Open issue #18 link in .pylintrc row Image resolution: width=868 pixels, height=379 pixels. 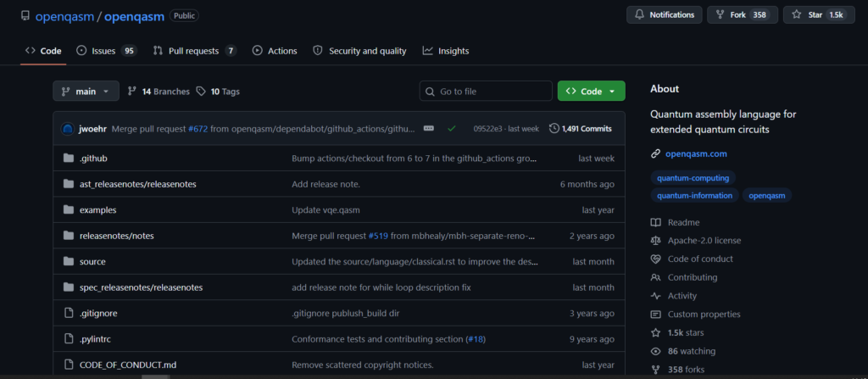click(x=476, y=339)
